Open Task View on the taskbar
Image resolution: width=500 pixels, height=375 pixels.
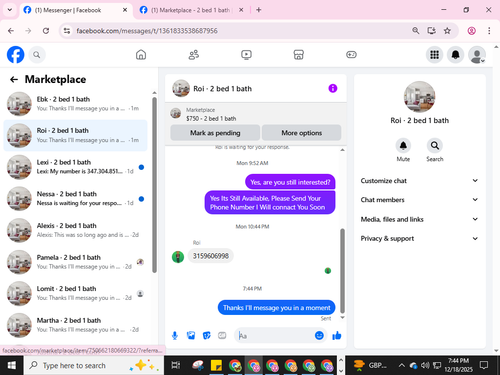coord(176,365)
